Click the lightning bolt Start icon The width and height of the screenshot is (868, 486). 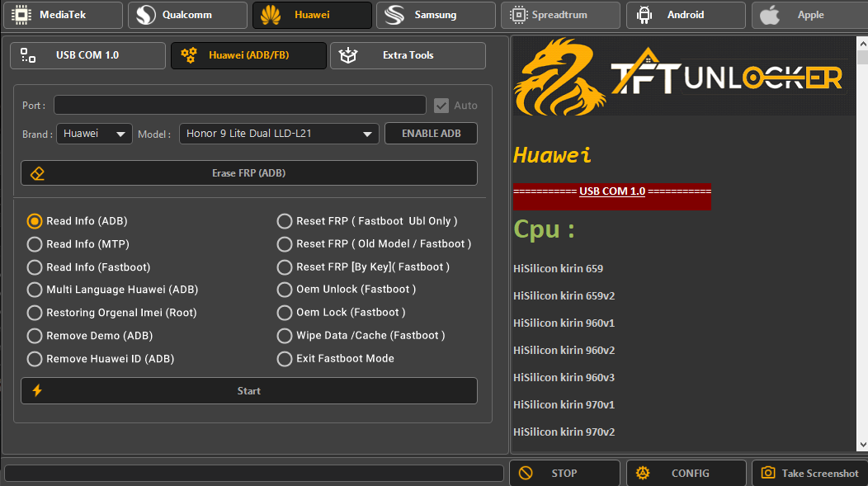click(37, 390)
